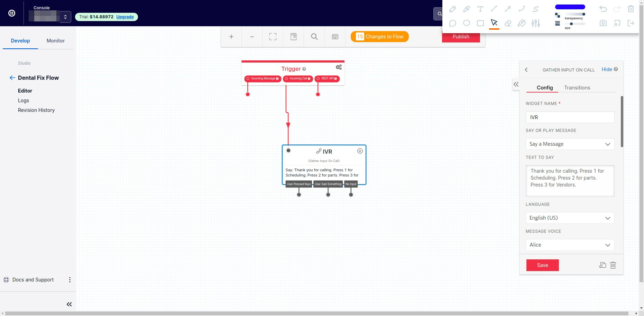This screenshot has width=644, height=316.
Task: Save the IVR widget configuration
Action: [x=542, y=265]
